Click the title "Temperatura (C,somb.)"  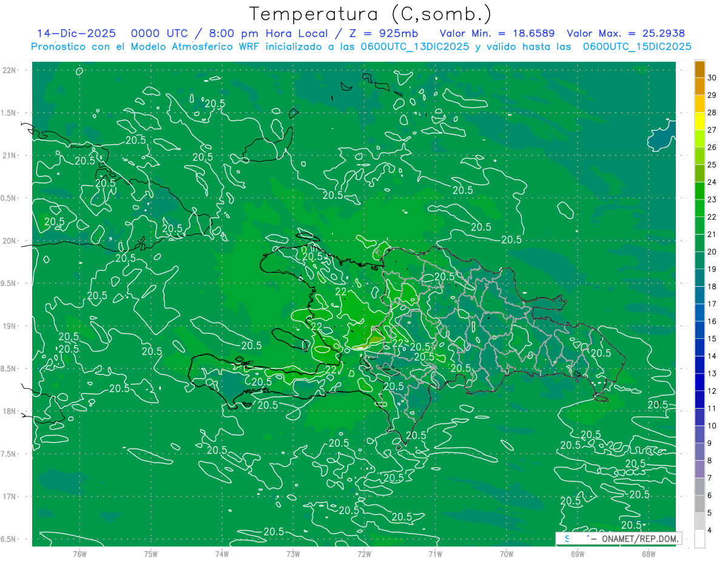click(x=371, y=13)
